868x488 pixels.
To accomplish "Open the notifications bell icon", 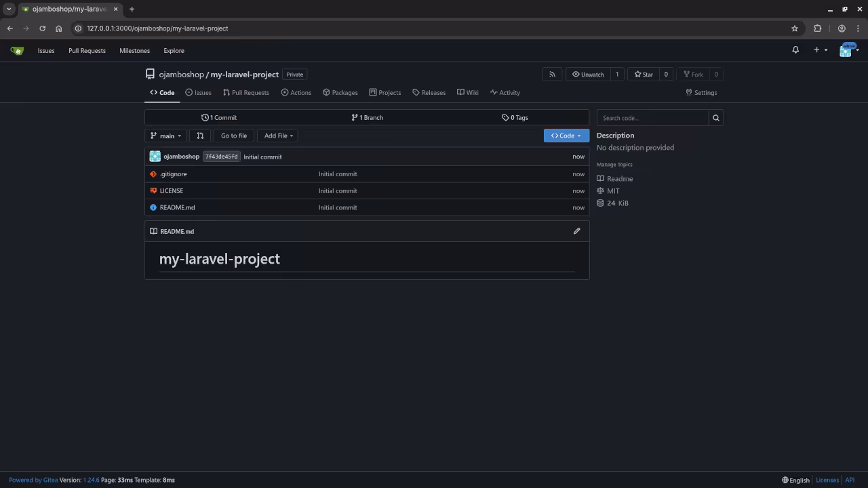I will 795,50.
